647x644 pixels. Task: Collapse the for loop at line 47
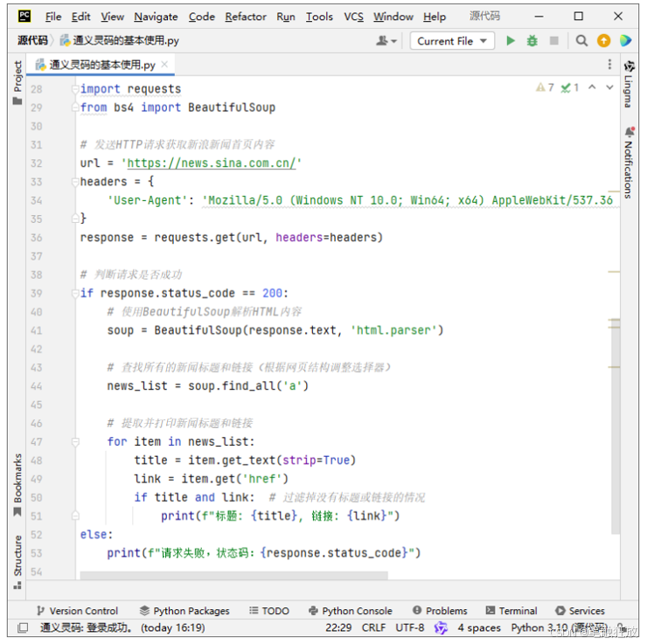(74, 442)
